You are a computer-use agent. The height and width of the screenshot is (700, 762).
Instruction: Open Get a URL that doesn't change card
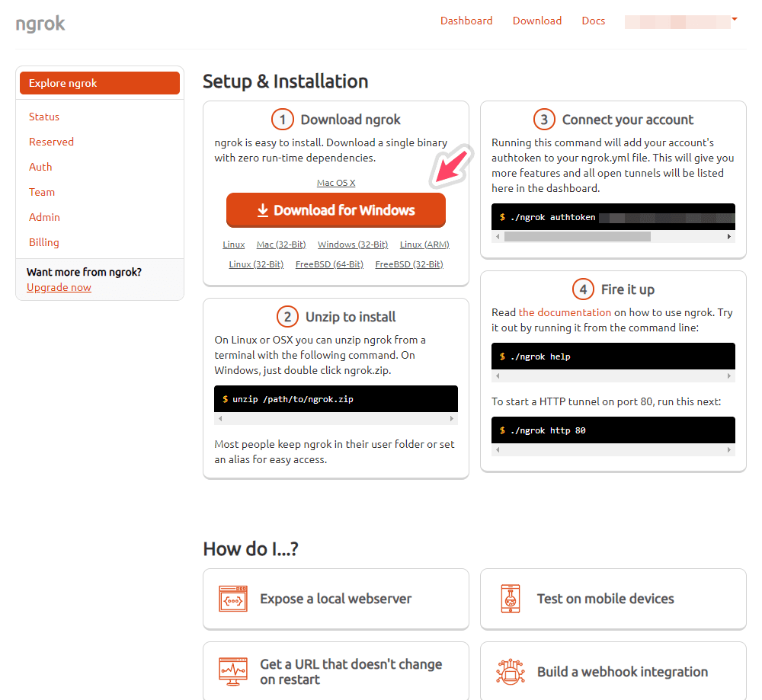click(x=336, y=671)
